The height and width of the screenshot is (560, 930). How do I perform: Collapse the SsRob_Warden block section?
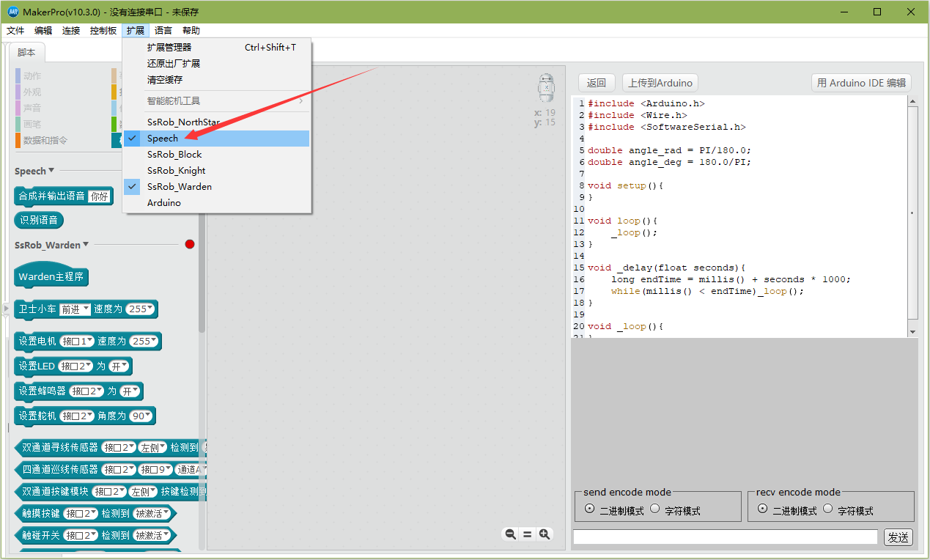click(x=85, y=245)
